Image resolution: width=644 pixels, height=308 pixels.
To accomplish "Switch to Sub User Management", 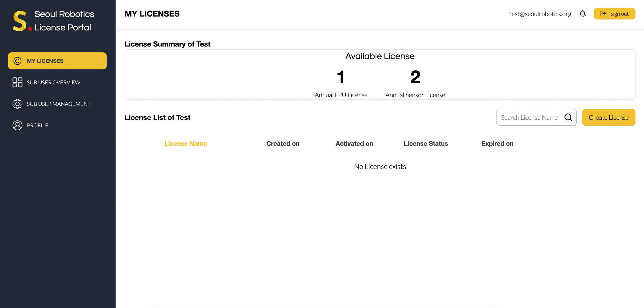I will coord(58,104).
